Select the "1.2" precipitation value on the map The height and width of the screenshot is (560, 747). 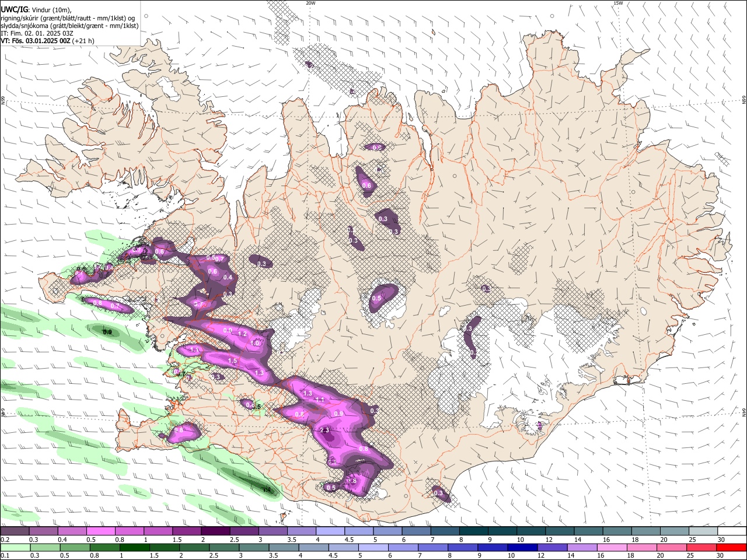pos(243,334)
